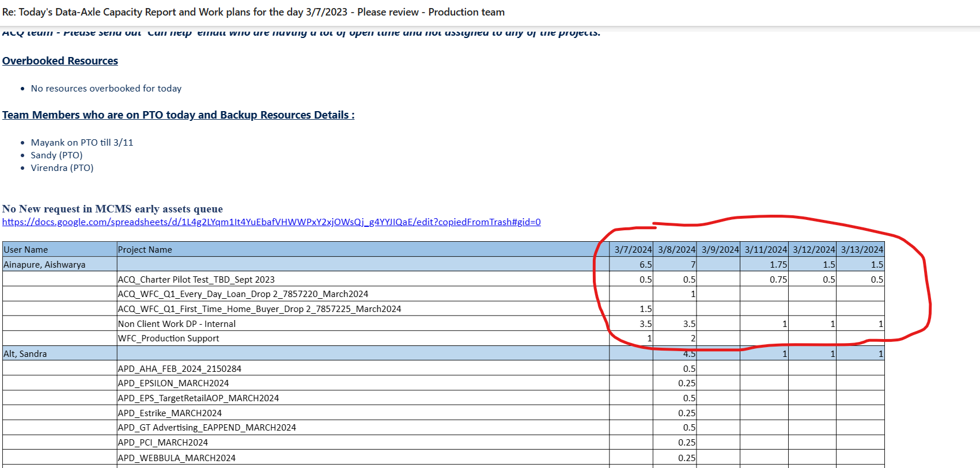980x468 pixels.
Task: Click the Overbooked Resources heading
Action: (x=60, y=61)
